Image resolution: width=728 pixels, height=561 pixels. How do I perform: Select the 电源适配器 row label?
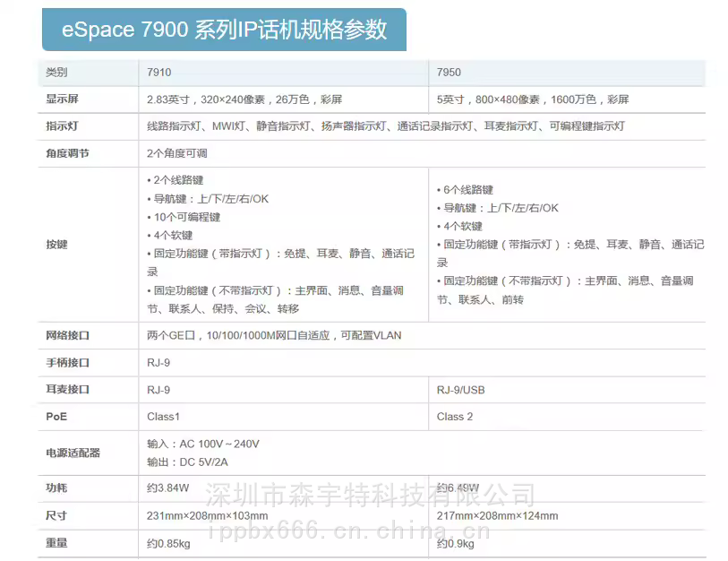pos(73,453)
